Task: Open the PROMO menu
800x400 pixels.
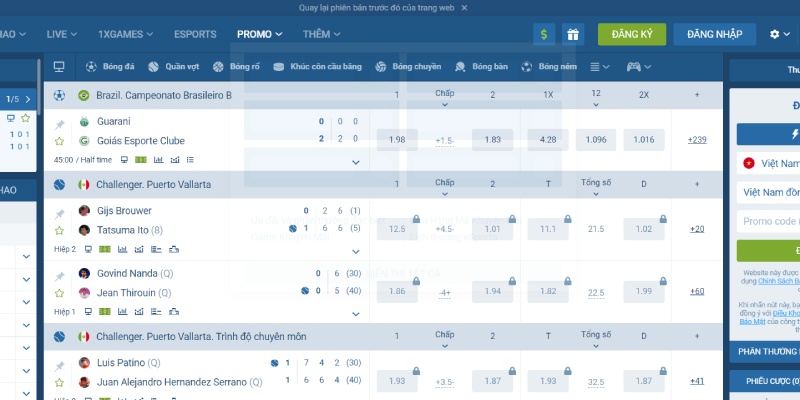Action: (x=259, y=34)
